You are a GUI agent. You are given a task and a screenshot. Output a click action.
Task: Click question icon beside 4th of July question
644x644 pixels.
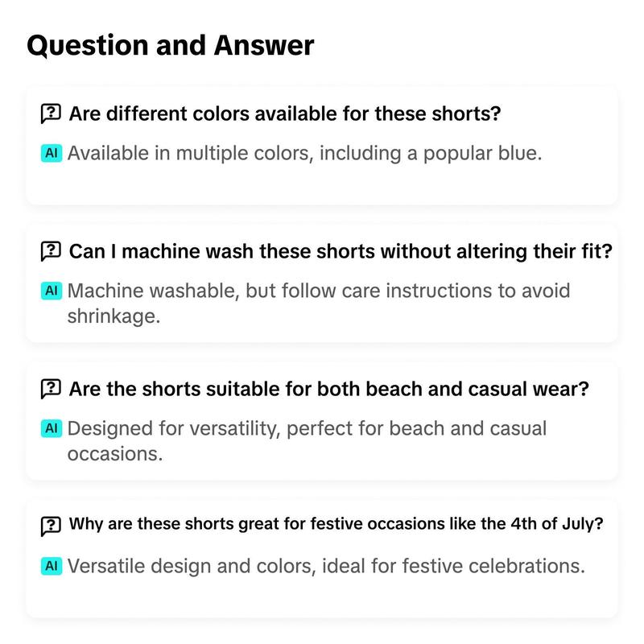click(51, 526)
